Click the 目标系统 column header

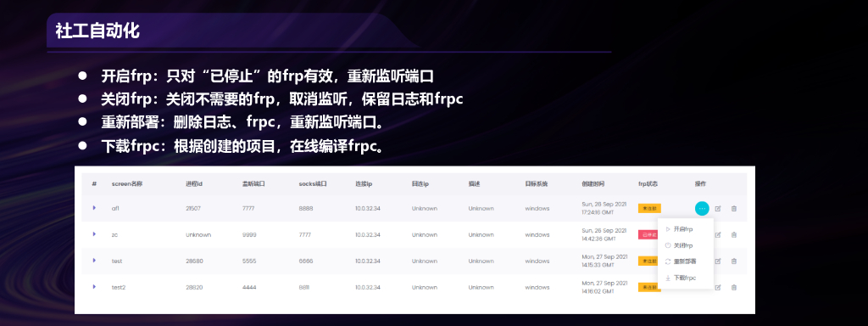click(x=537, y=183)
